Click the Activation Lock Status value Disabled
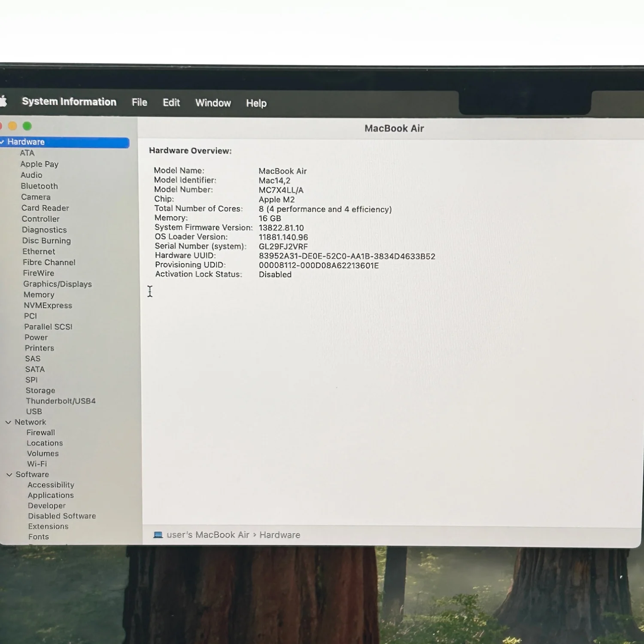Screen dimensions: 644x644 (x=275, y=275)
